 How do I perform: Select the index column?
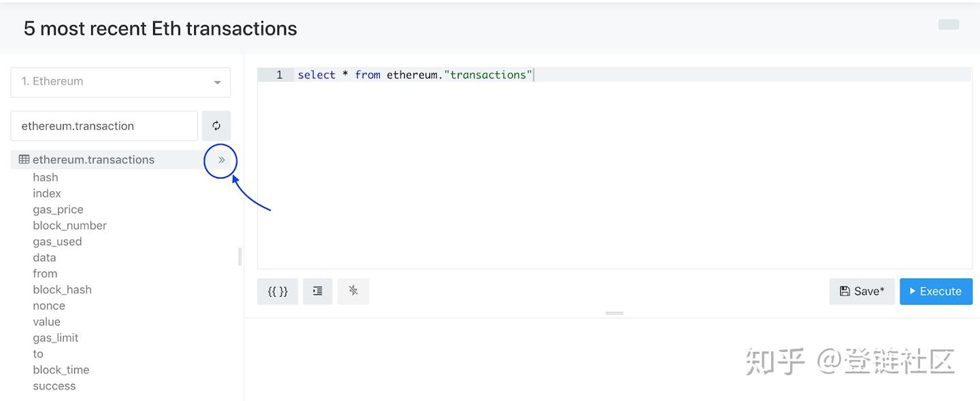click(x=47, y=193)
